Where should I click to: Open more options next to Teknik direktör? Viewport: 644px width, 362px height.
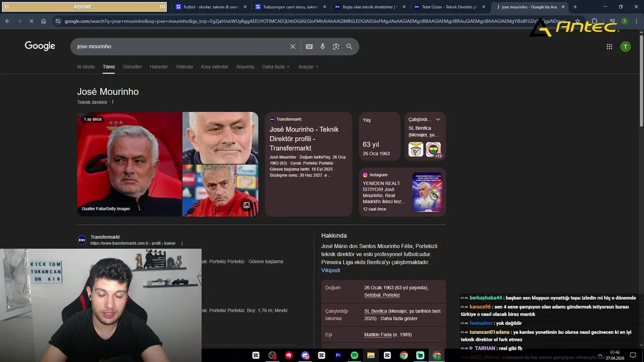113,102
